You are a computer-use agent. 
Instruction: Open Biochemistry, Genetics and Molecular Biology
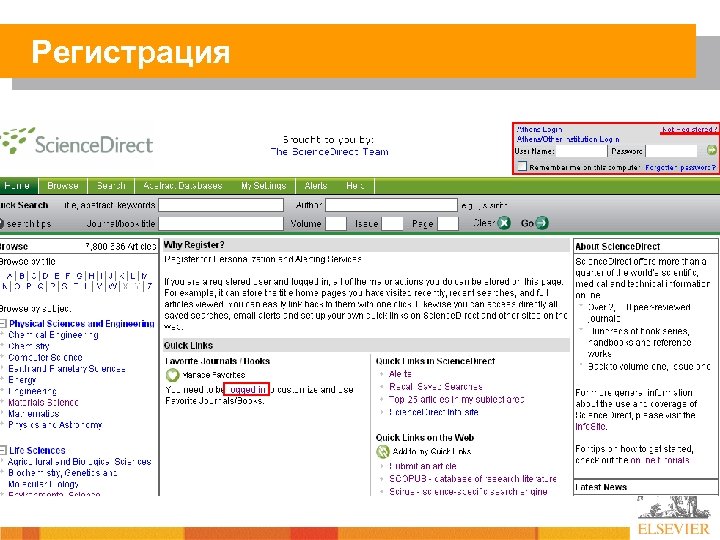click(63, 478)
